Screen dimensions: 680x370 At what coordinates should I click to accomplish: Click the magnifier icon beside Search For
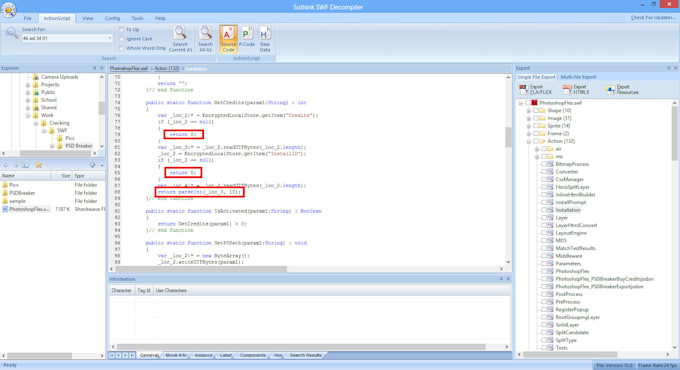pos(11,33)
